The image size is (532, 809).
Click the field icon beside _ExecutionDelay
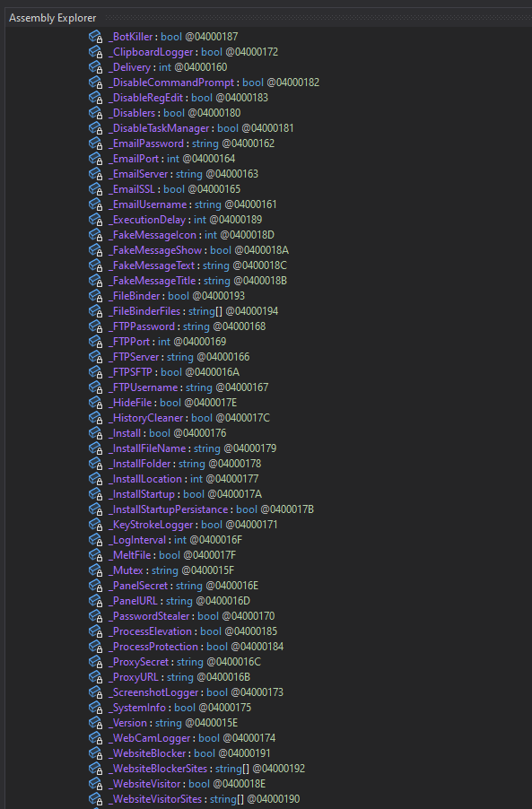point(95,220)
